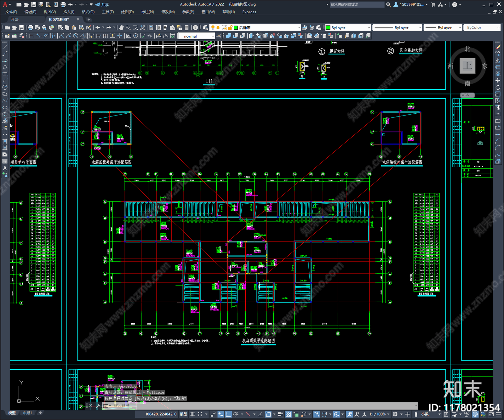Toggle lineweight display in the status bar
The image size is (504, 420).
tap(280, 414)
